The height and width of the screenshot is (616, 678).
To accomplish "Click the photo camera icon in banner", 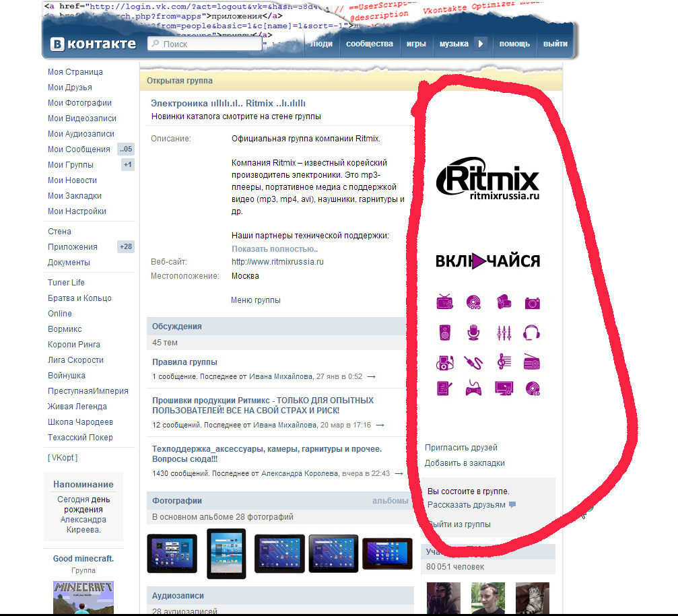I will 533,303.
